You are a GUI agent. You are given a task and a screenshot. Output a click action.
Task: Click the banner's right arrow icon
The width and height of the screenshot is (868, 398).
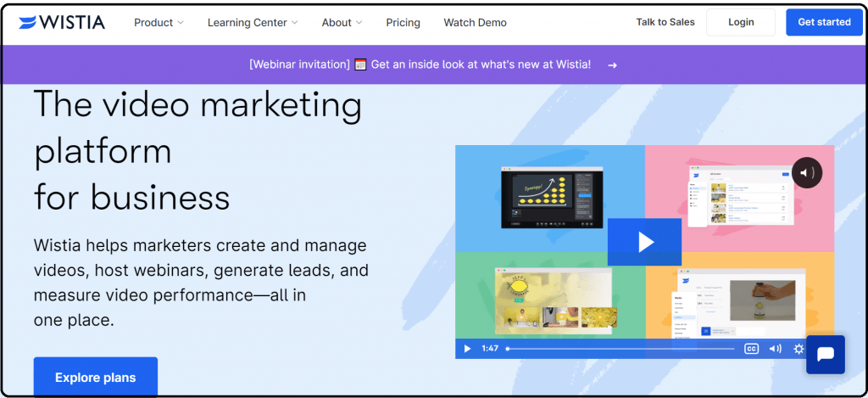coord(612,64)
